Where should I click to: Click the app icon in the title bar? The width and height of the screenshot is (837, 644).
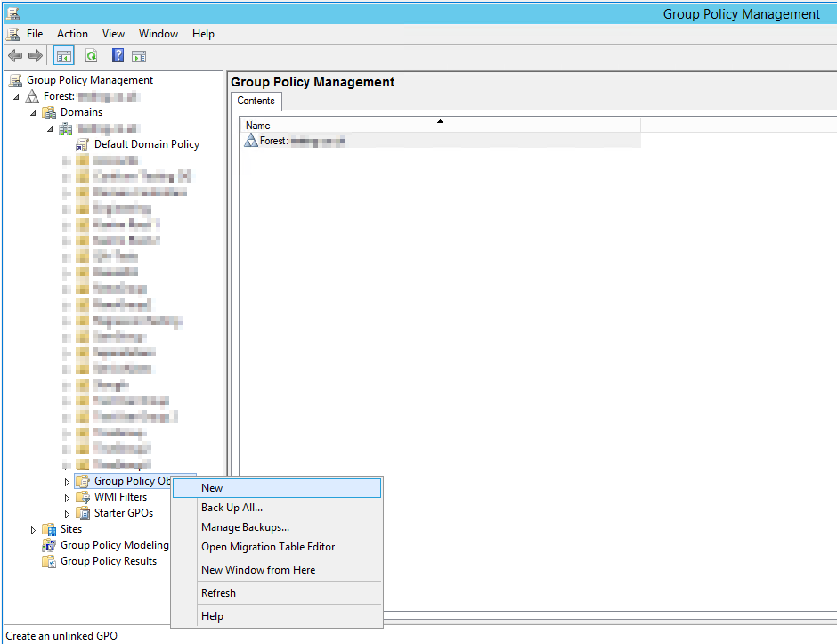(12, 13)
